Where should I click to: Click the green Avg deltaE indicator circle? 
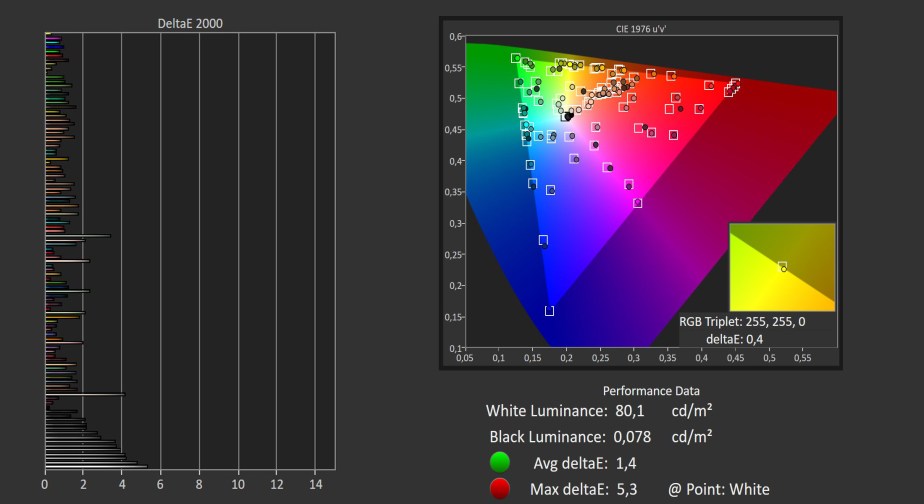(500, 462)
